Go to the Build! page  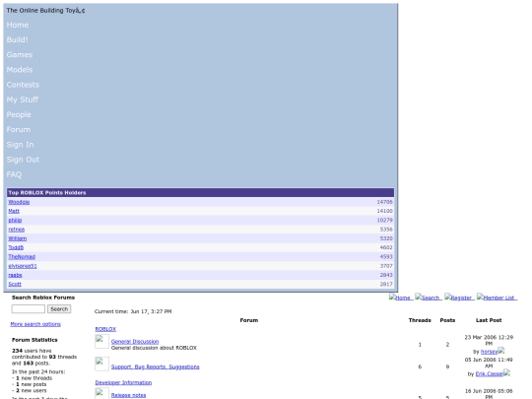point(17,39)
